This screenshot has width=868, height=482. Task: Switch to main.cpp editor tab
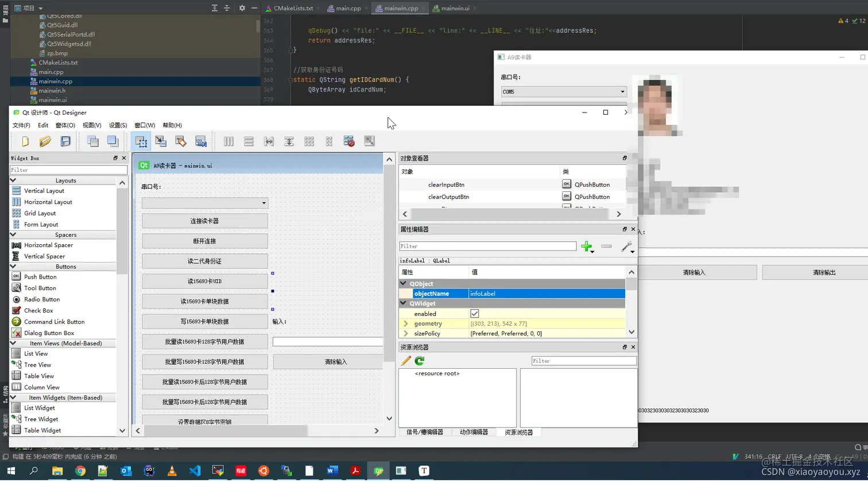coord(348,8)
